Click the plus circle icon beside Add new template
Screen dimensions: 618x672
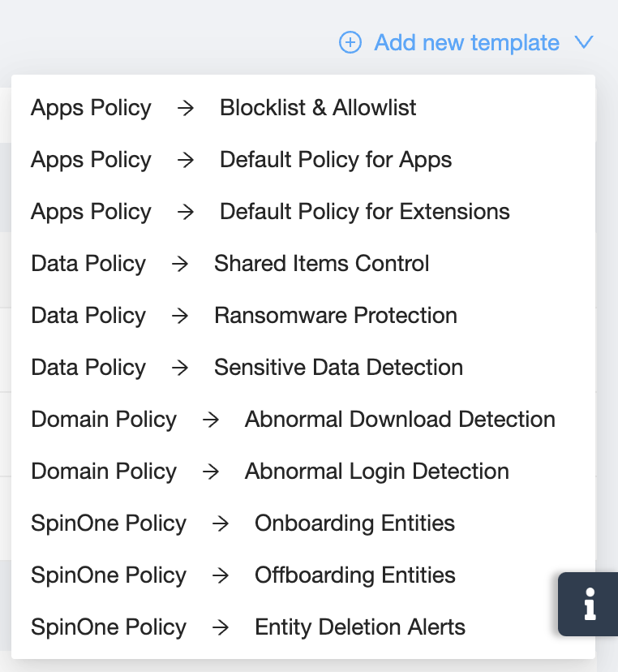click(x=350, y=42)
